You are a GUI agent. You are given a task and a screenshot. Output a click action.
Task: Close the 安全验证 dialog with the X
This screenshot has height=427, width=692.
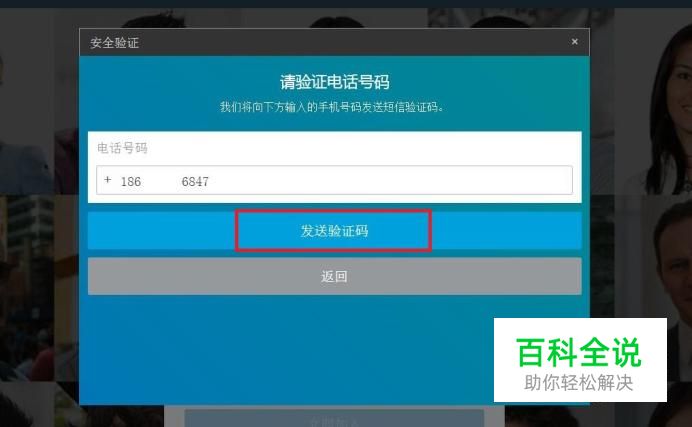[574, 41]
